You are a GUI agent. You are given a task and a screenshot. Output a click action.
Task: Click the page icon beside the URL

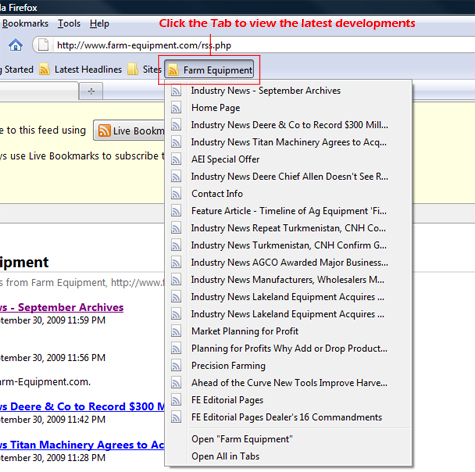[43, 45]
